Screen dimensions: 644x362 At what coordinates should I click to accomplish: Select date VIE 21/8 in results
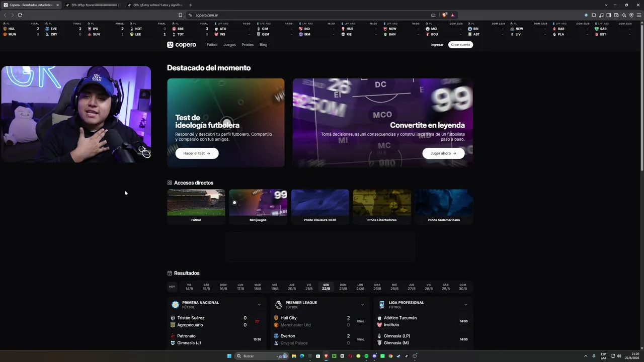[309, 287]
